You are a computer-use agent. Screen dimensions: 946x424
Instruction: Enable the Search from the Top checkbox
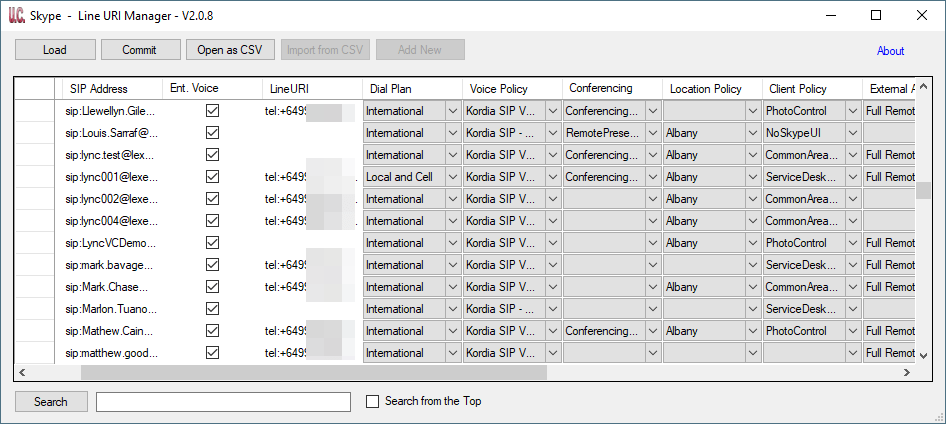[x=373, y=402]
